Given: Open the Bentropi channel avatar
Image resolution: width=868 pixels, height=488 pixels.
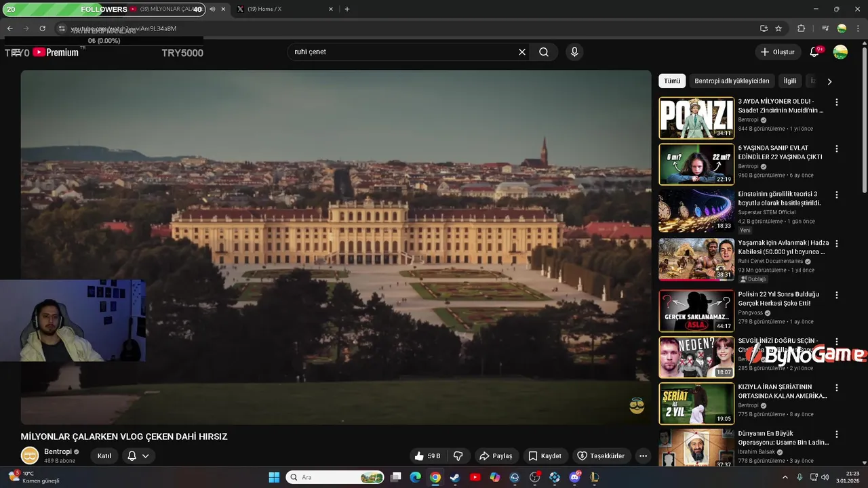Looking at the screenshot, I should 30,456.
